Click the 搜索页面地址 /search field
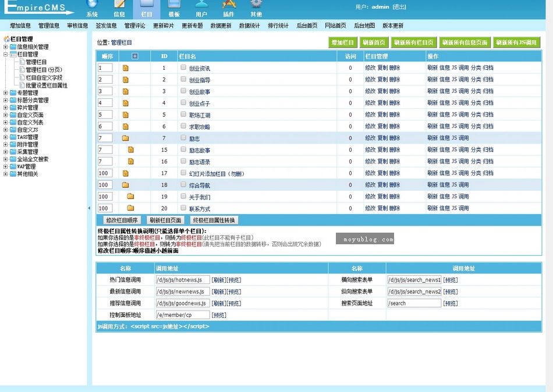This screenshot has height=392, width=553. coord(414,303)
